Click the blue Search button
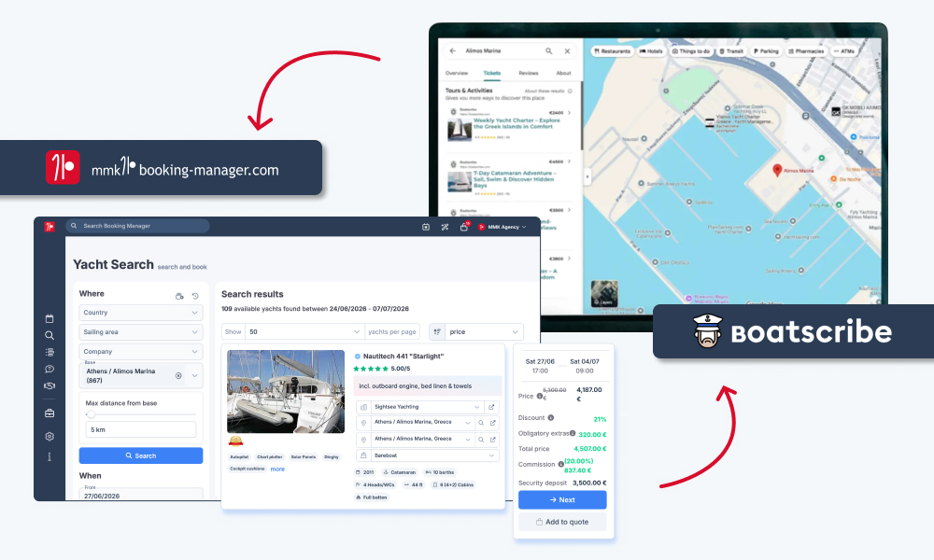The width and height of the screenshot is (934, 560). 140,455
